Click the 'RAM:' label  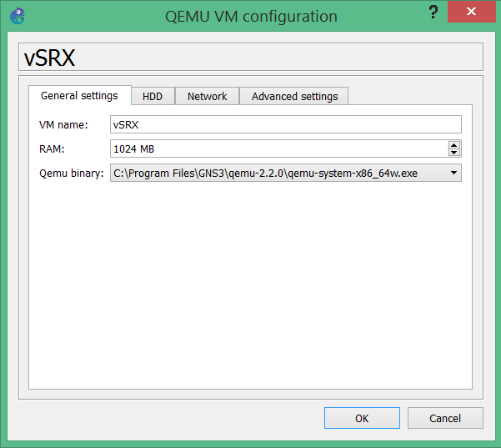52,149
